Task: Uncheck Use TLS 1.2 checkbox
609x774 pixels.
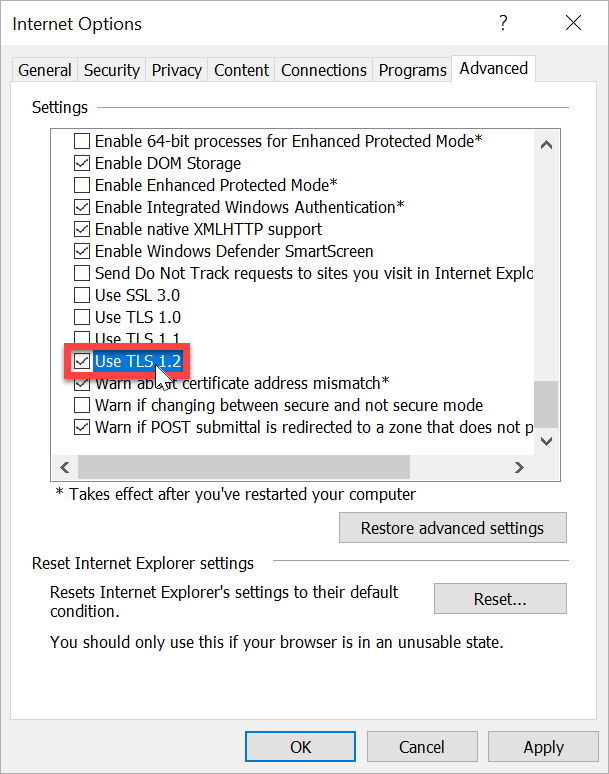Action: pos(82,361)
